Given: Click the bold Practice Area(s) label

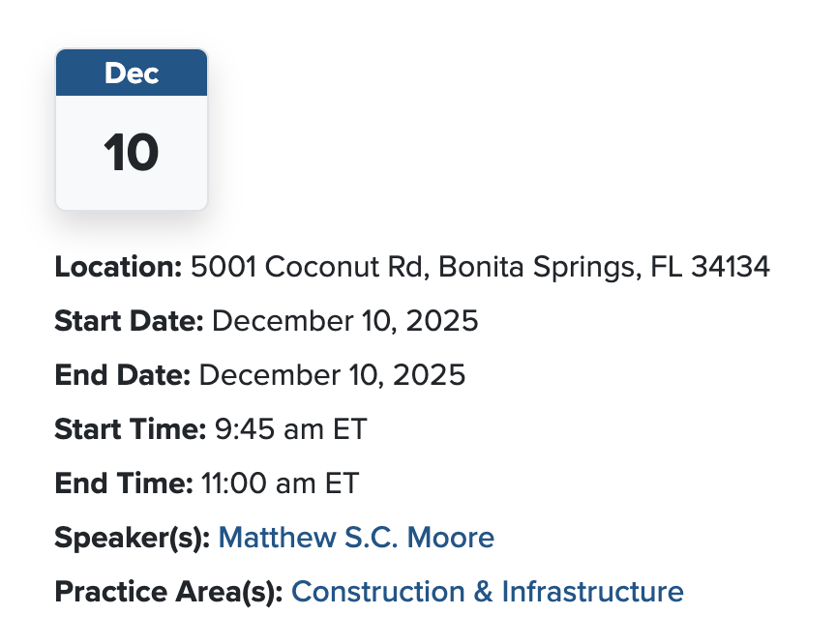Looking at the screenshot, I should pyautogui.click(x=168, y=591).
